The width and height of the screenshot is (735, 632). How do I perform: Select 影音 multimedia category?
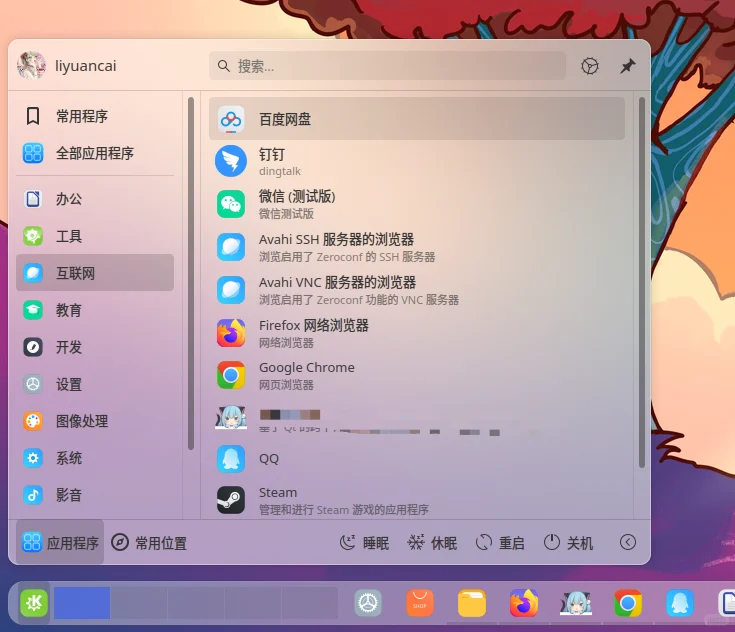pyautogui.click(x=95, y=495)
